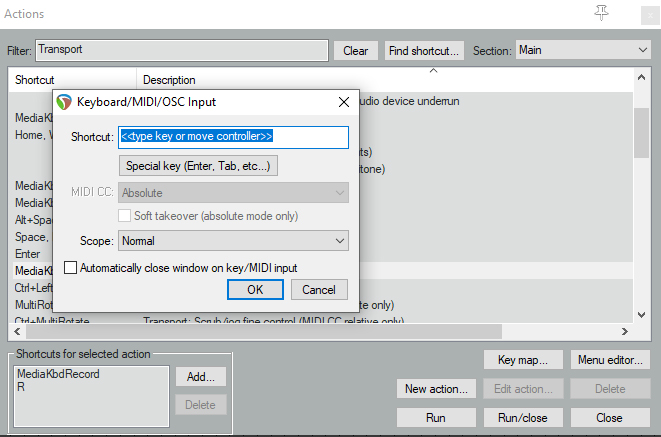661x437 pixels.
Task: Open the Key map... menu
Action: (x=523, y=360)
